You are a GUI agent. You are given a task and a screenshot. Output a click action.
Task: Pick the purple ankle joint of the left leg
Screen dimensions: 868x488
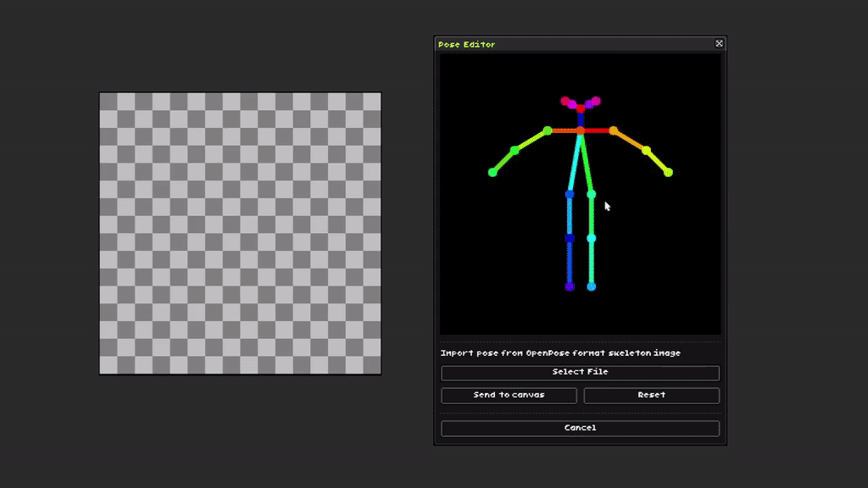[570, 287]
